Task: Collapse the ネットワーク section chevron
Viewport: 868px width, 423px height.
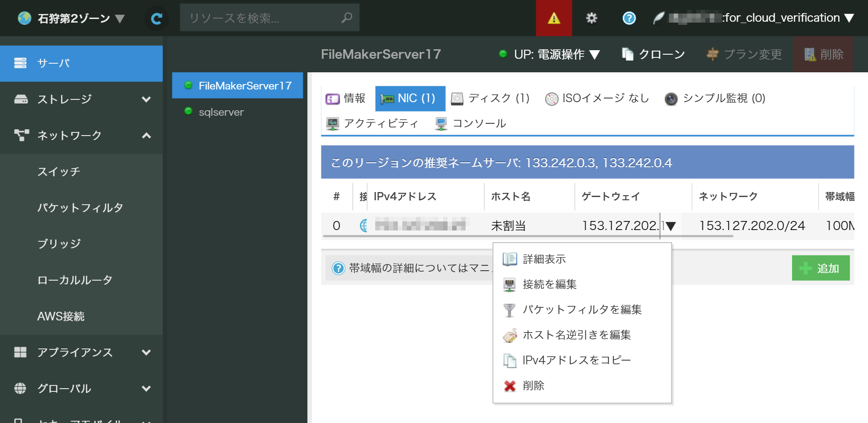Action: pyautogui.click(x=146, y=135)
